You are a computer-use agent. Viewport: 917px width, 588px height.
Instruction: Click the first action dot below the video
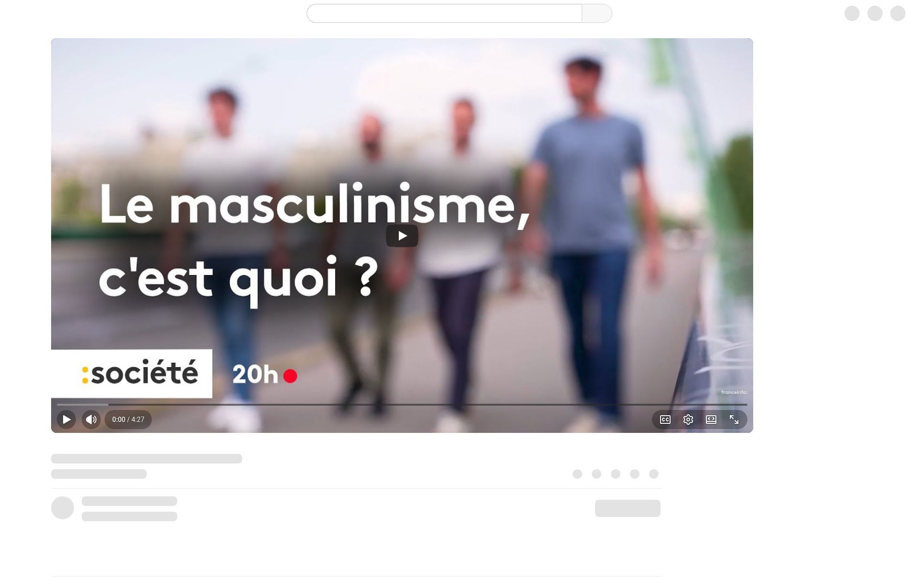pyautogui.click(x=577, y=474)
